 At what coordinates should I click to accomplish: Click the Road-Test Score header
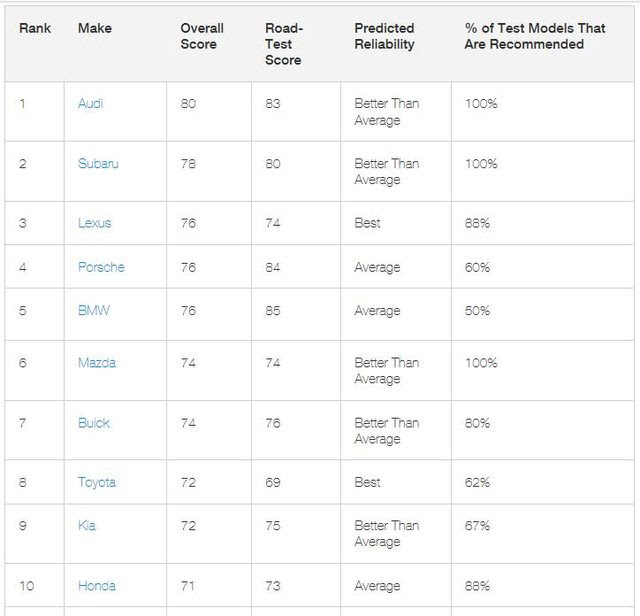(283, 44)
